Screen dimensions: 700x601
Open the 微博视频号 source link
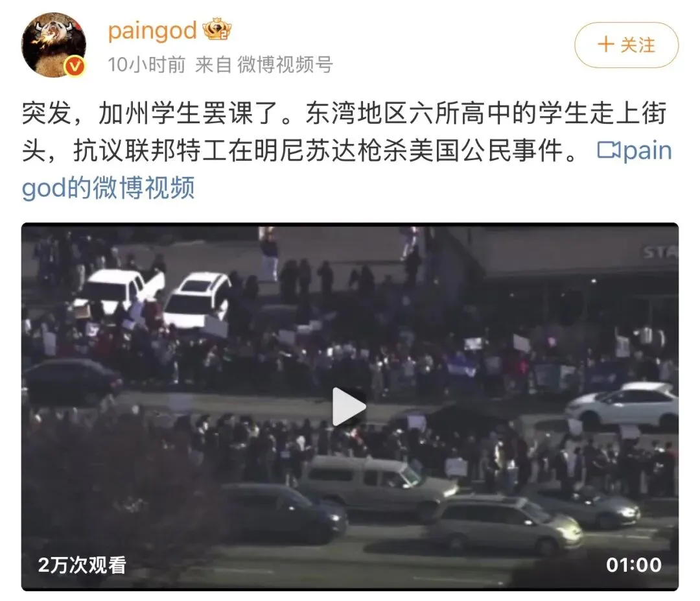click(285, 65)
